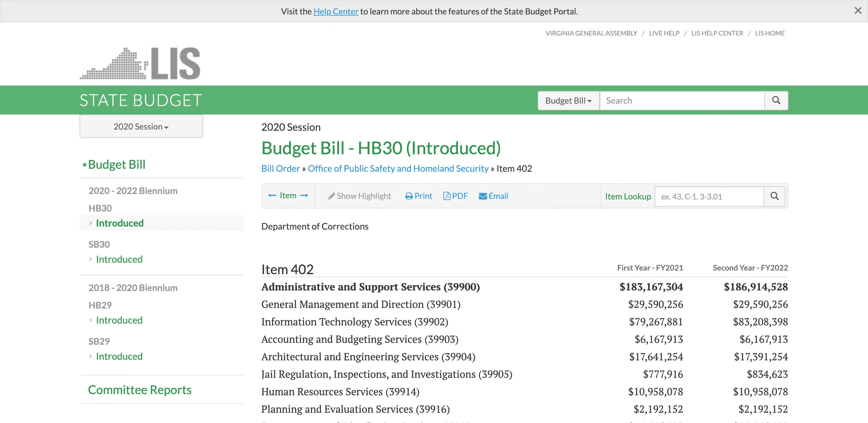868x423 pixels.
Task: Click the Print printer icon
Action: point(409,196)
